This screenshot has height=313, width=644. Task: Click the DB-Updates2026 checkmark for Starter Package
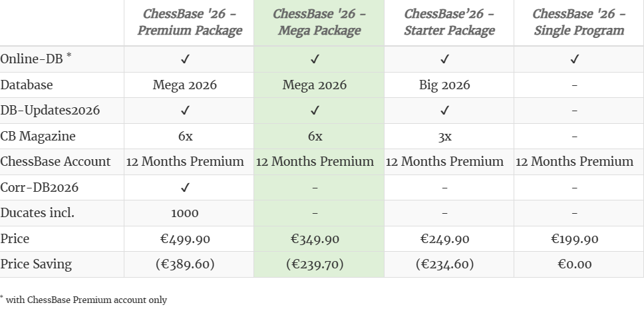(444, 111)
